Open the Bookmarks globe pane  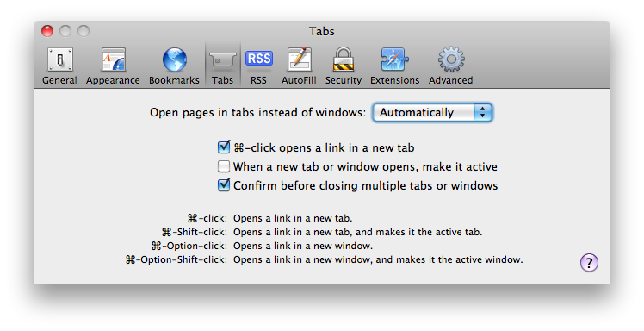[x=174, y=66]
